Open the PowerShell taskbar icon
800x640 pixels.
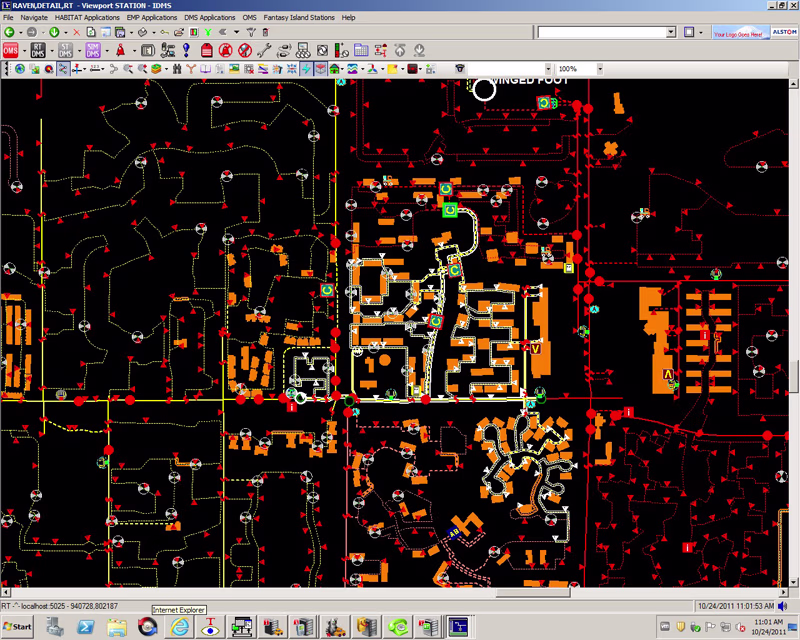coord(85,627)
